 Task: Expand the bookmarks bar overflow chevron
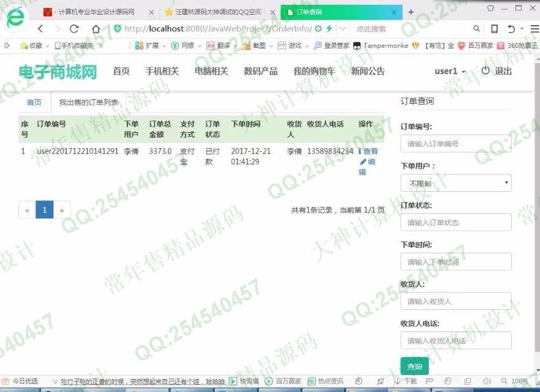point(101,45)
